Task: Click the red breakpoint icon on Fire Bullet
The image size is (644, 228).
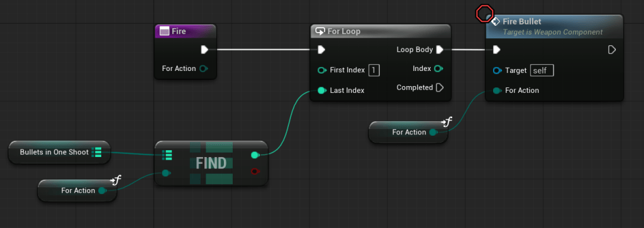Action: point(484,14)
